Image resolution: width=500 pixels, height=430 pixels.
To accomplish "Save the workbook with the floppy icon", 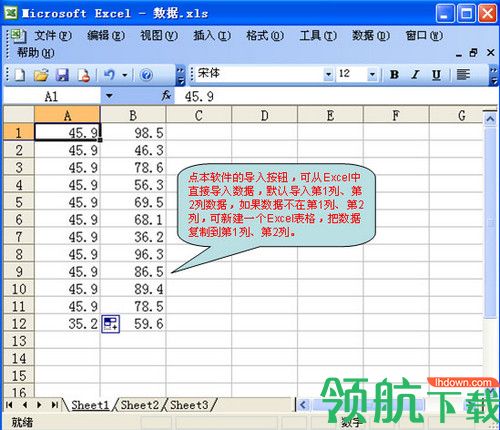I will tap(62, 75).
